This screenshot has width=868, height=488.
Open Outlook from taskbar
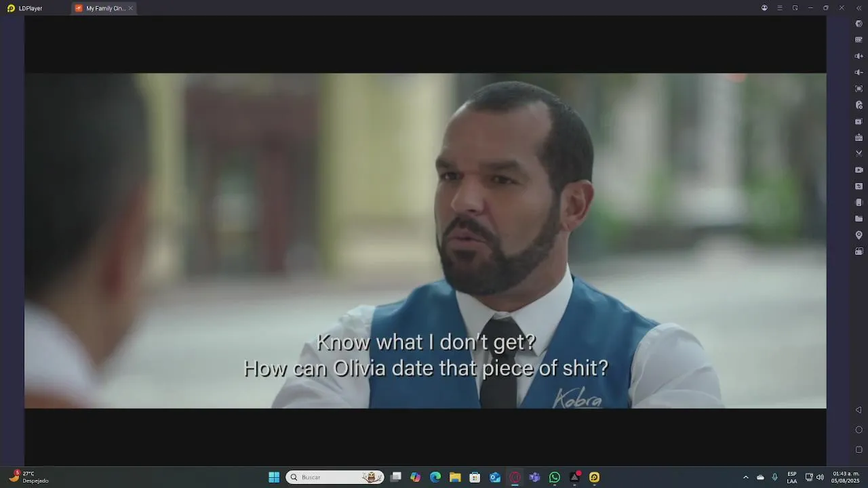click(x=495, y=477)
